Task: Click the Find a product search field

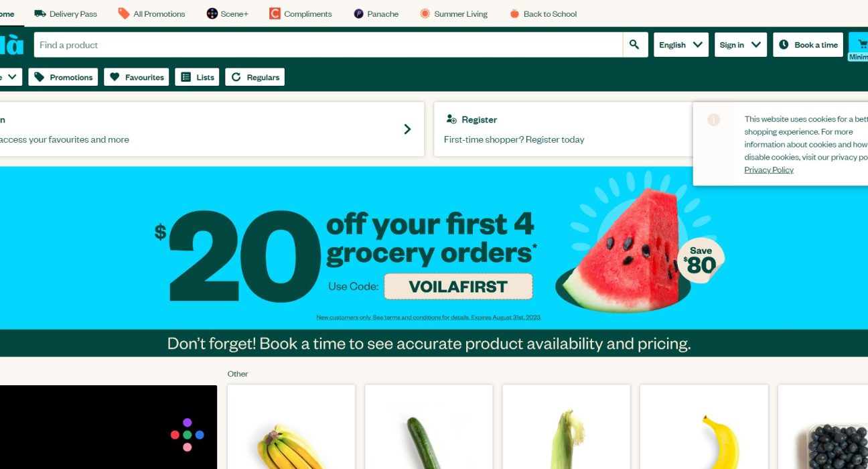Action: (328, 45)
